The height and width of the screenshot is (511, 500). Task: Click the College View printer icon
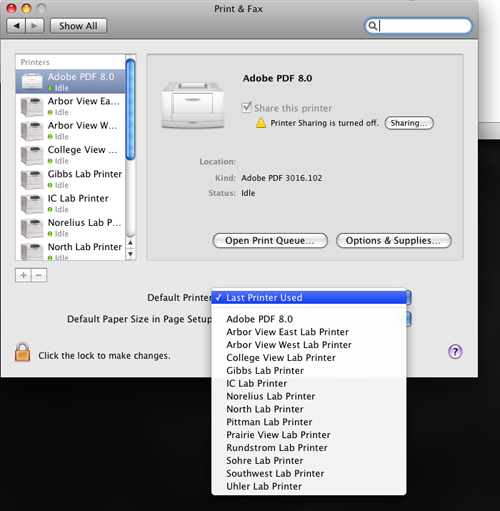click(32, 155)
